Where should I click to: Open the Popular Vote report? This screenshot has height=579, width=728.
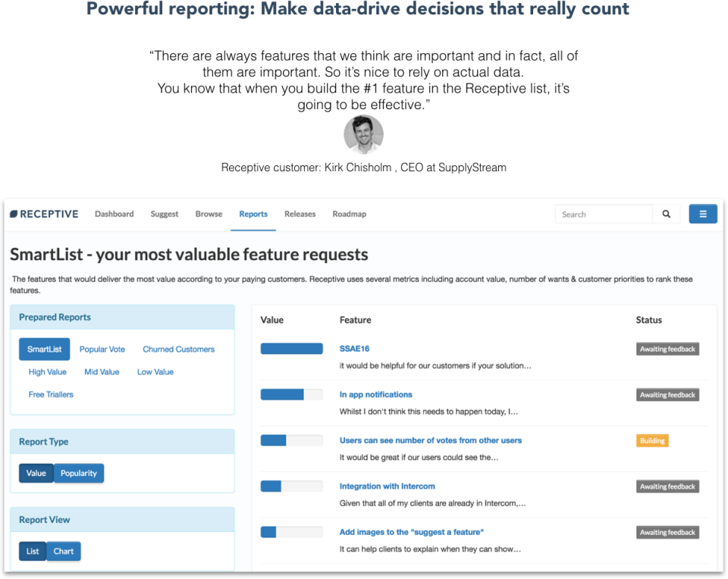coord(102,349)
